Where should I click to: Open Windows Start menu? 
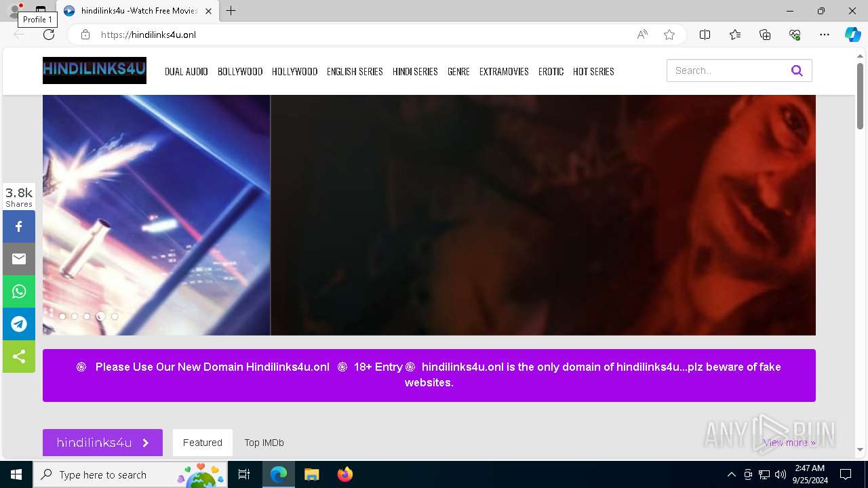[16, 474]
